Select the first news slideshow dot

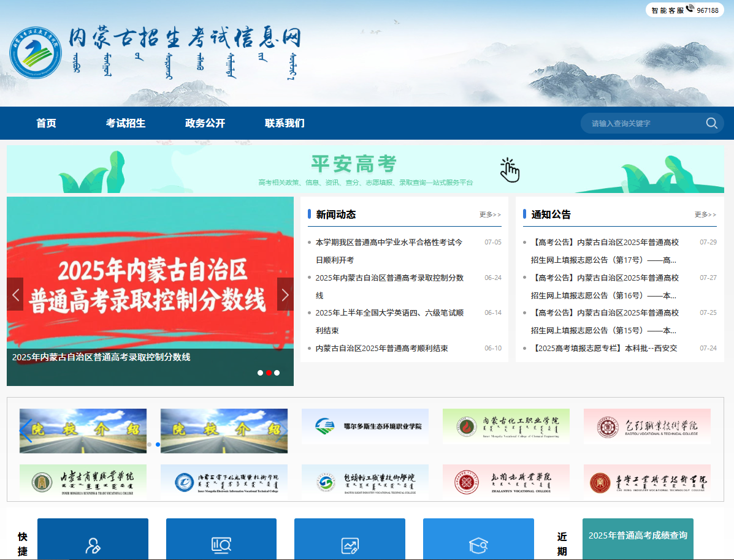tap(260, 373)
